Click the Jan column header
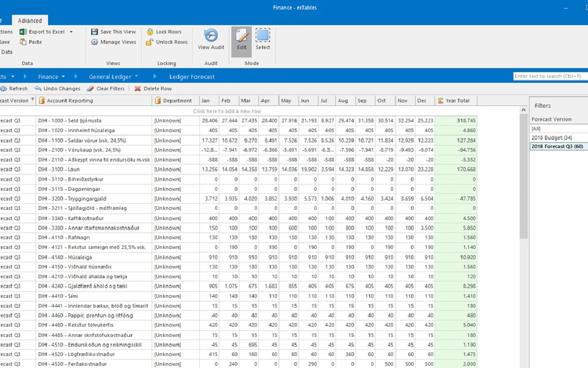 [209, 100]
